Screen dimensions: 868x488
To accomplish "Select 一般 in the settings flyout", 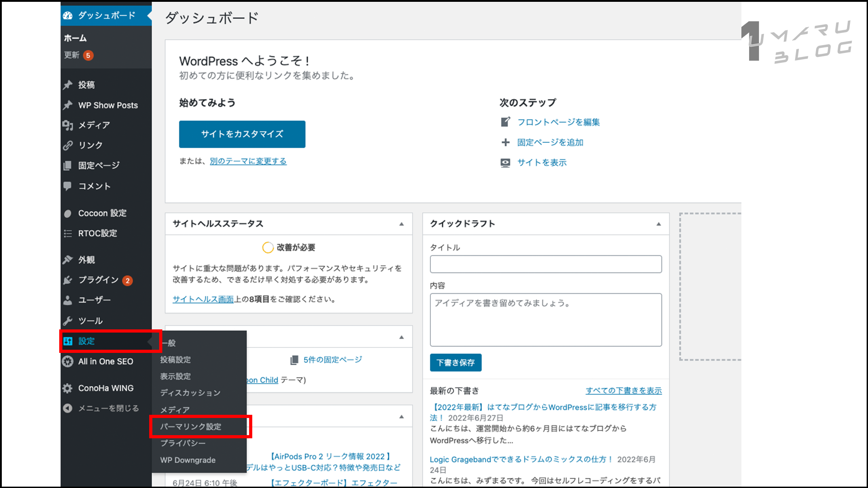I will [169, 343].
